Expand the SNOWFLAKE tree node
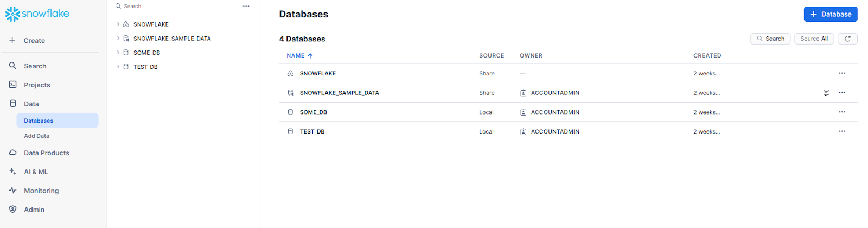Image resolution: width=868 pixels, height=228 pixels. 118,24
